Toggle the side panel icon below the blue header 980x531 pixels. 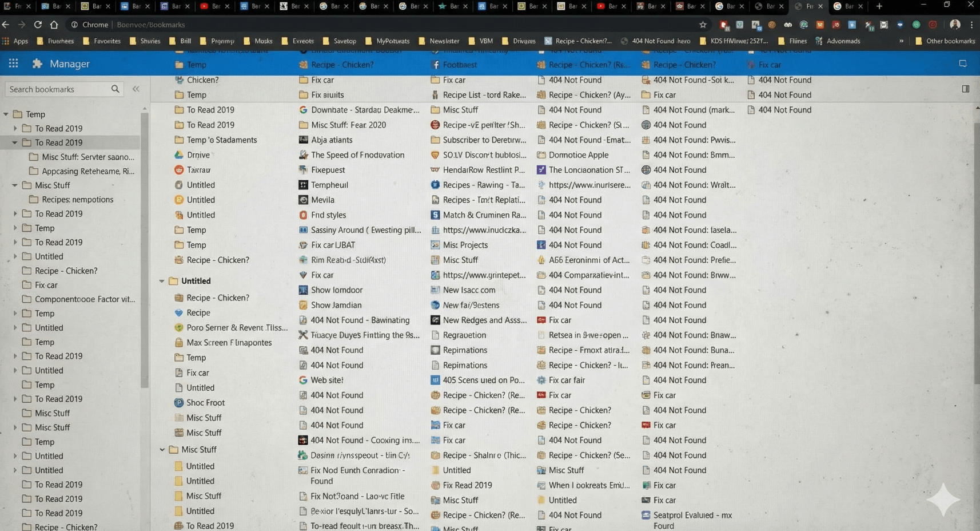[x=965, y=89]
